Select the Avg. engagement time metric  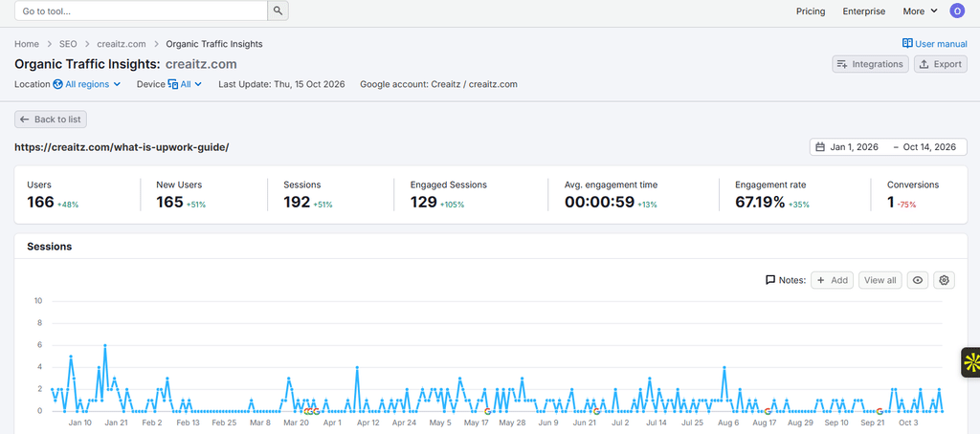634,194
